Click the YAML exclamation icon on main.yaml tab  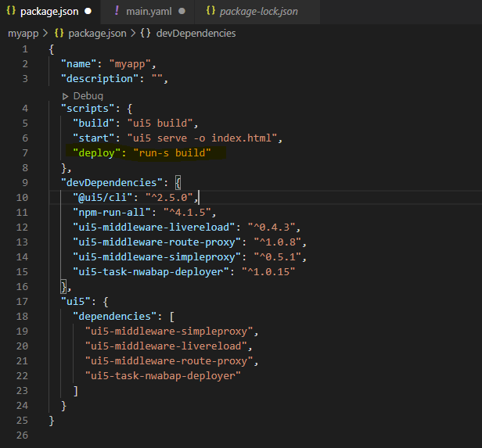pyautogui.click(x=117, y=12)
